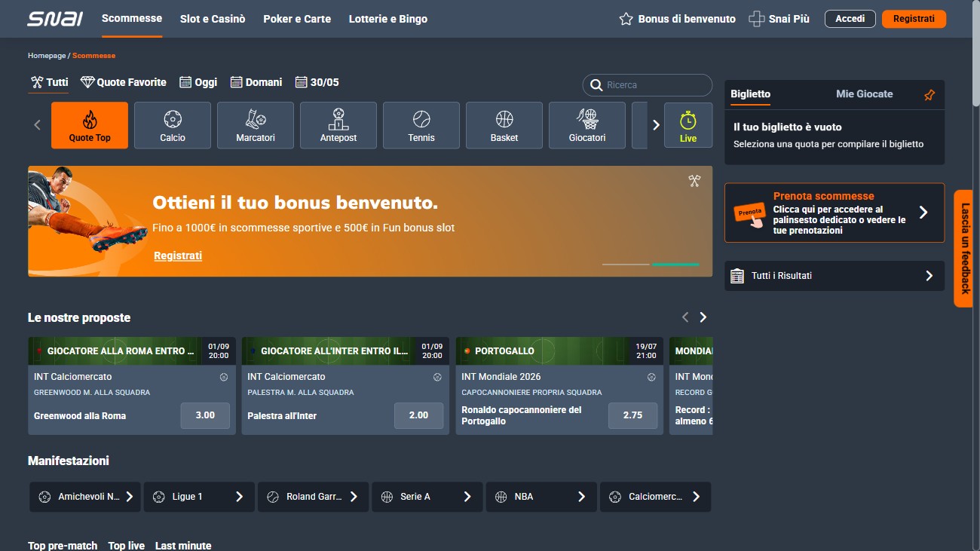Go to Slot e Casinò

(x=213, y=19)
